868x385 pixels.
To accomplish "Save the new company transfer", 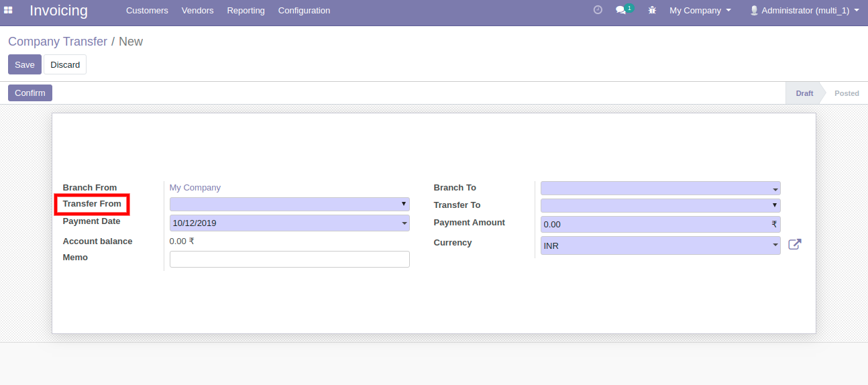I will click(x=25, y=65).
